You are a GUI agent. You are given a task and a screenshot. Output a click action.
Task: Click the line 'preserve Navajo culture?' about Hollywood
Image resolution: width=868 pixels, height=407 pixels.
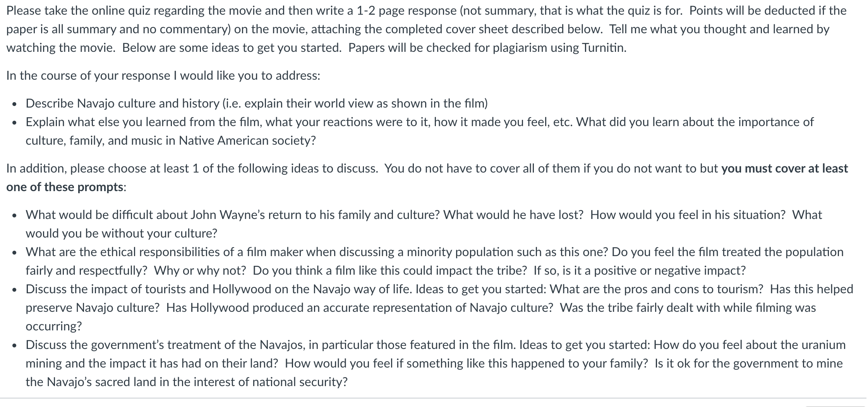tap(421, 308)
